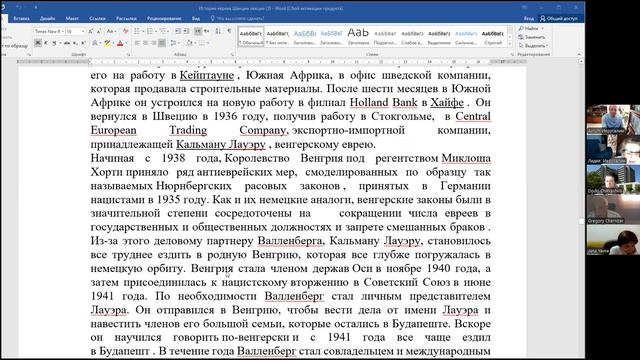The image size is (640, 360).
Task: Apply red font color
Action: tap(120, 43)
